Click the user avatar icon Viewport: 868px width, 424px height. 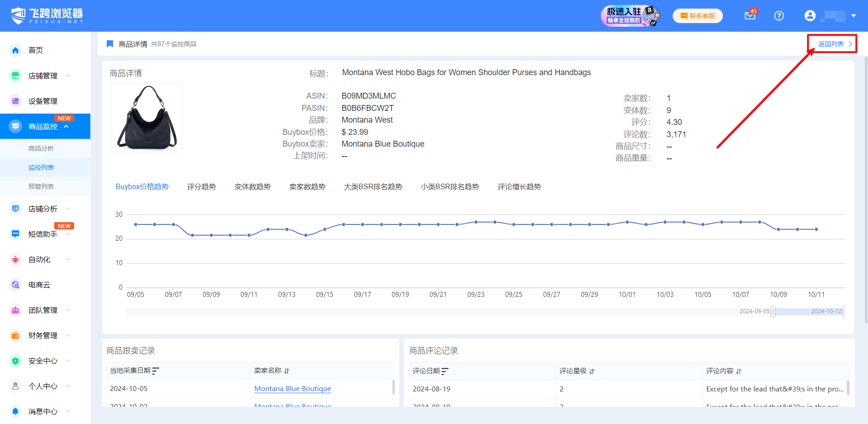pyautogui.click(x=810, y=16)
